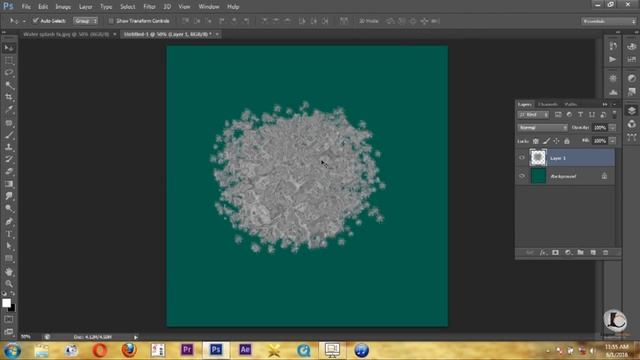Open the Opacity slider arrow
Screen dimensions: 640x360
[612, 128]
